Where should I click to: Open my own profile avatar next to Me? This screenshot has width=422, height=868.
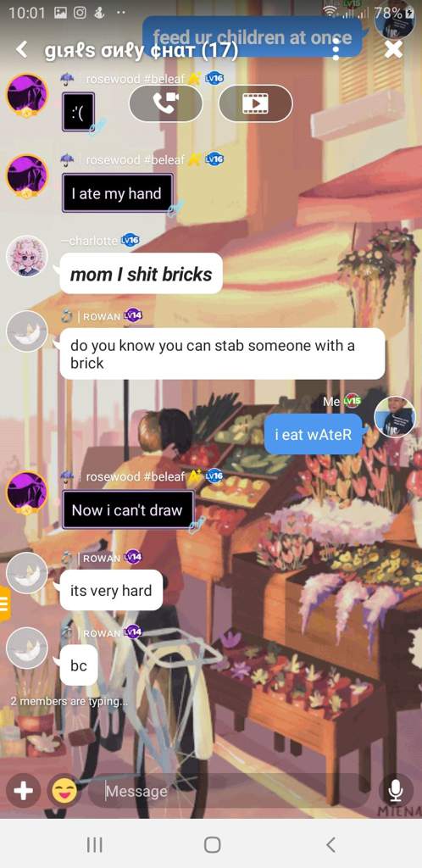(x=394, y=416)
